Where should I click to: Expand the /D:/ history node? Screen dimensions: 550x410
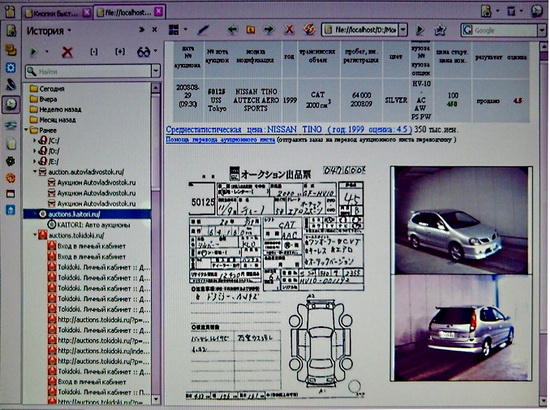(x=34, y=151)
